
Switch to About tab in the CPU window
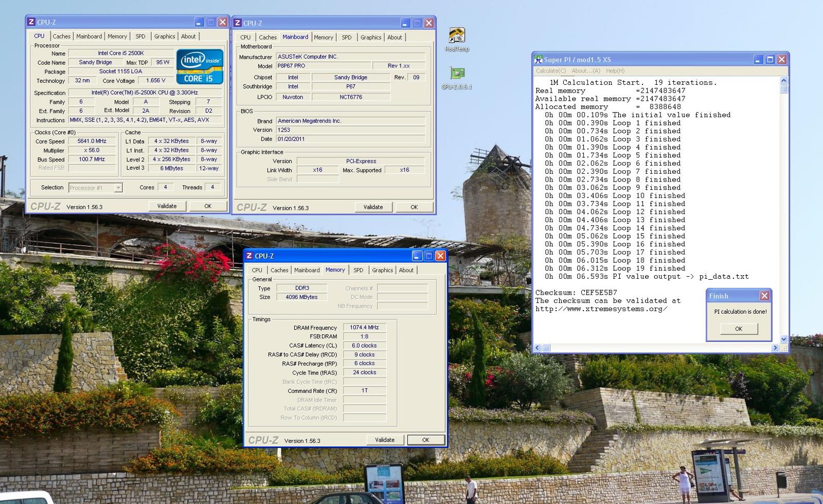pos(188,37)
